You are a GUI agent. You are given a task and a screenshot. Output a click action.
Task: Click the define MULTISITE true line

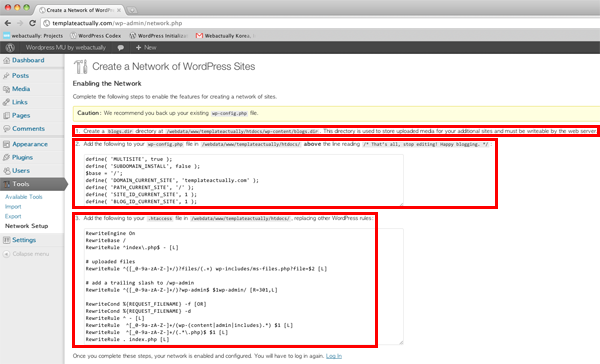pos(129,159)
